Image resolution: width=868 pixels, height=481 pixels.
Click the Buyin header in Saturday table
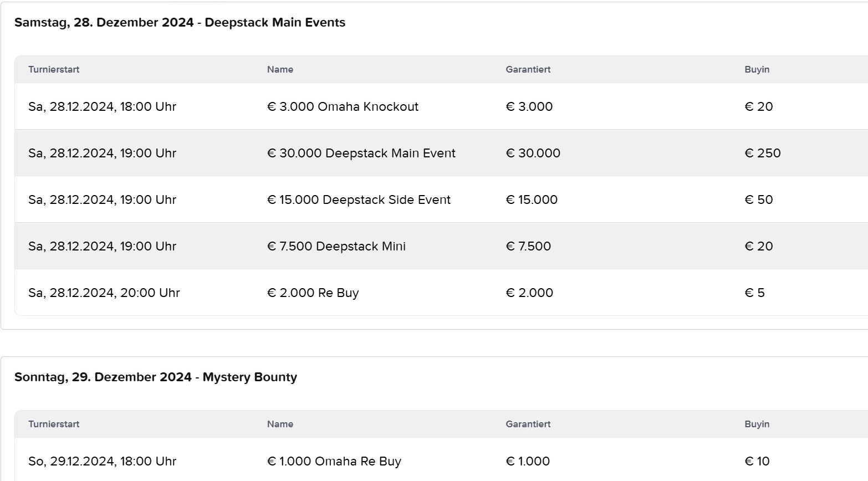pyautogui.click(x=757, y=69)
